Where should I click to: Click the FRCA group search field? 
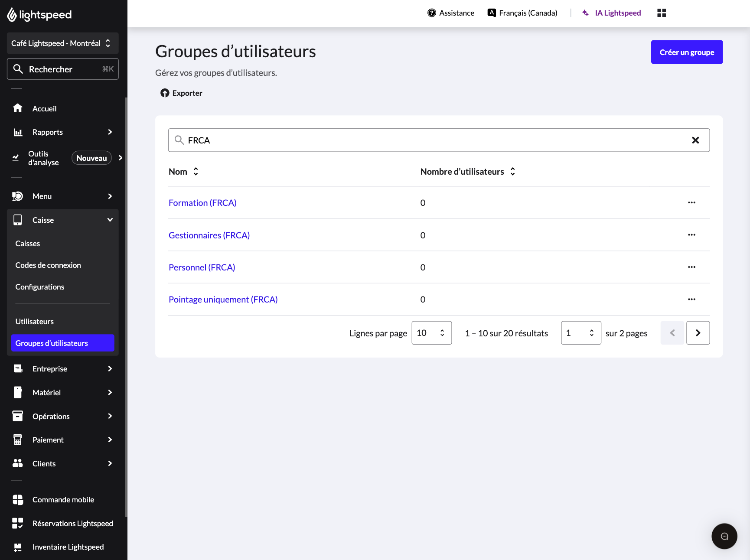[x=439, y=140]
